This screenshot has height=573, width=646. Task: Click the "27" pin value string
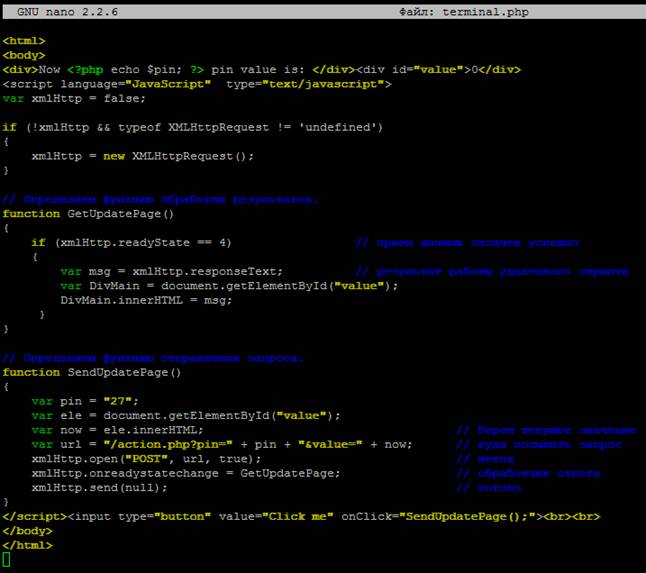pos(118,401)
